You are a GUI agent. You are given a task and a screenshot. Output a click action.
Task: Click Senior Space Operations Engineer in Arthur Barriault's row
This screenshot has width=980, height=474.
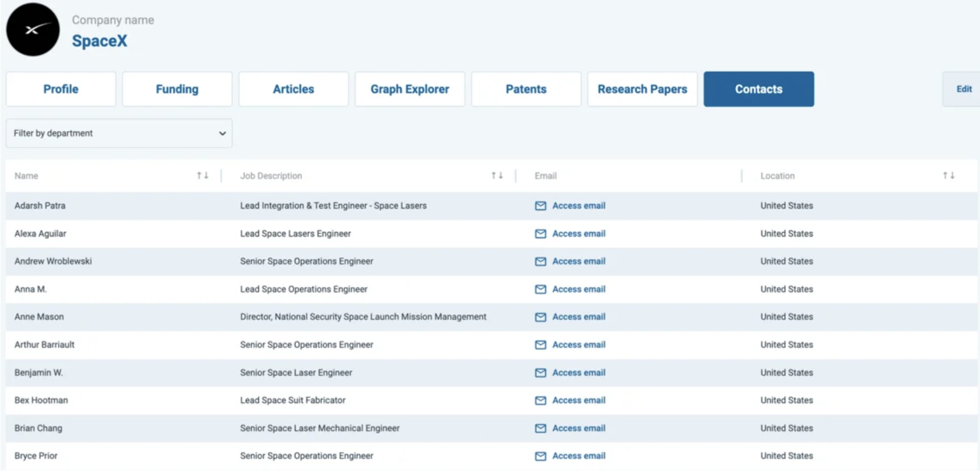pyautogui.click(x=307, y=345)
